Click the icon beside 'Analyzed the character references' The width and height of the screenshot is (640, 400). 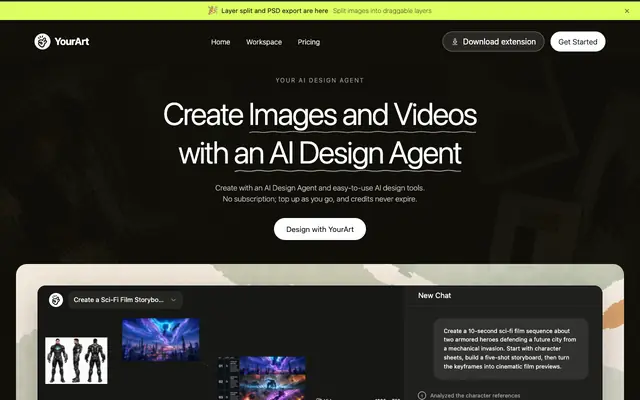click(422, 396)
